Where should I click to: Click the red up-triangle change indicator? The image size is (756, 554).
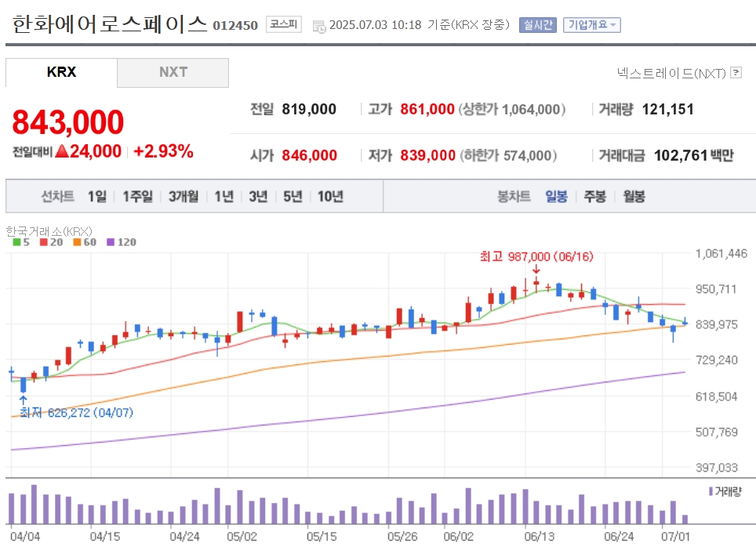(62, 151)
